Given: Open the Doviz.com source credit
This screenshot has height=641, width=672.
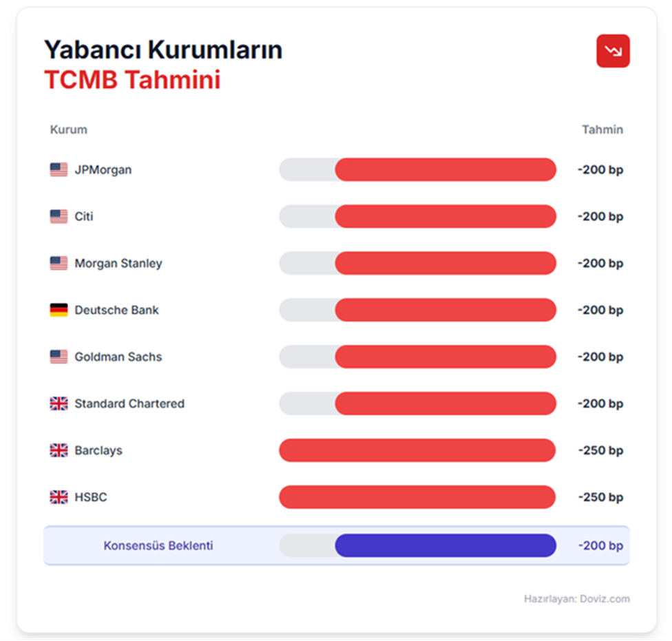Looking at the screenshot, I should [x=577, y=599].
